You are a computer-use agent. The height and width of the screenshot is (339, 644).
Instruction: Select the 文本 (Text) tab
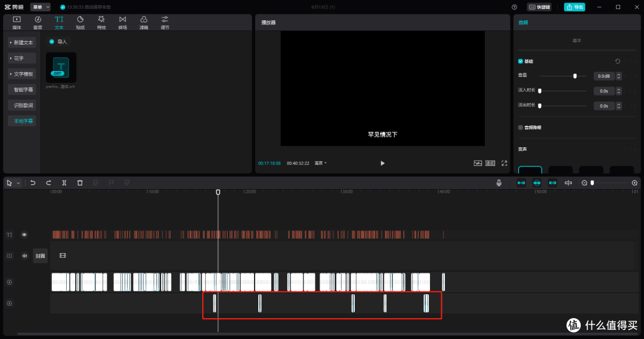[59, 23]
